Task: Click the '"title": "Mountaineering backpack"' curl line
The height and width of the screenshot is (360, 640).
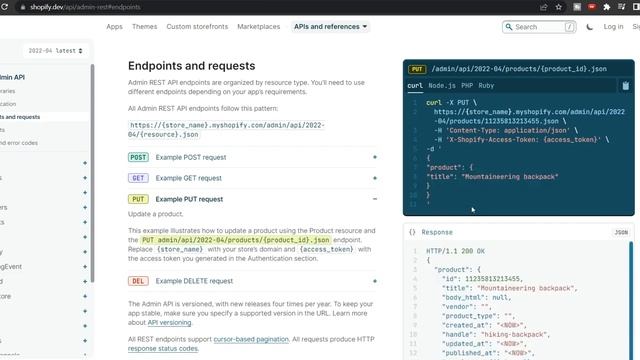Action: (x=492, y=177)
